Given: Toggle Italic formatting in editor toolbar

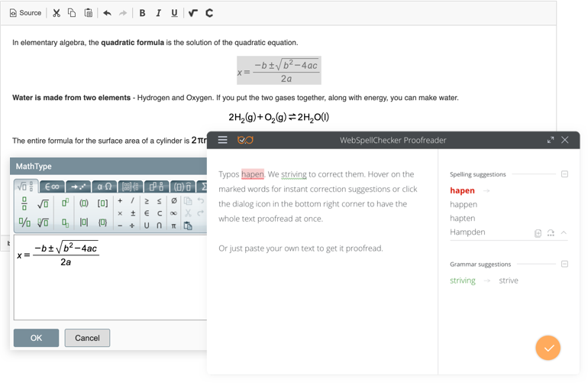Looking at the screenshot, I should point(158,13).
